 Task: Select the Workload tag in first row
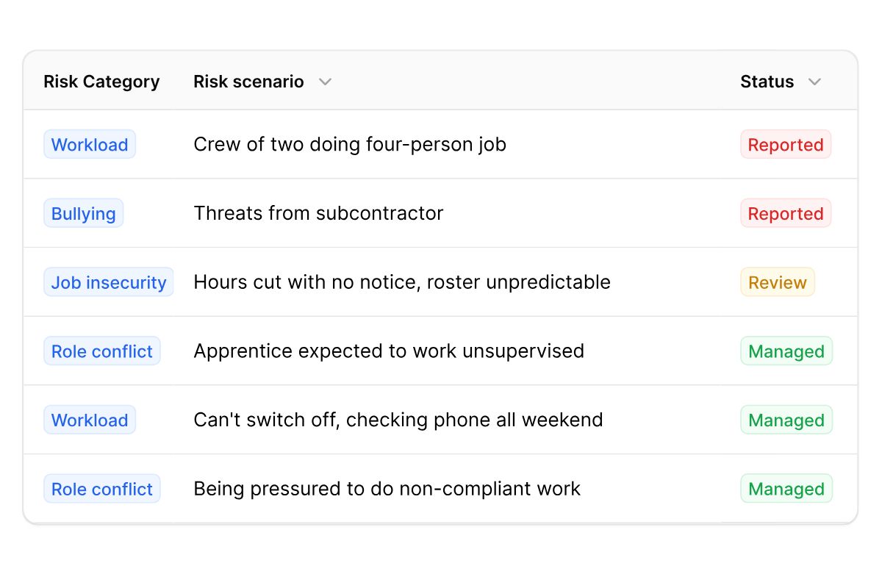90,145
